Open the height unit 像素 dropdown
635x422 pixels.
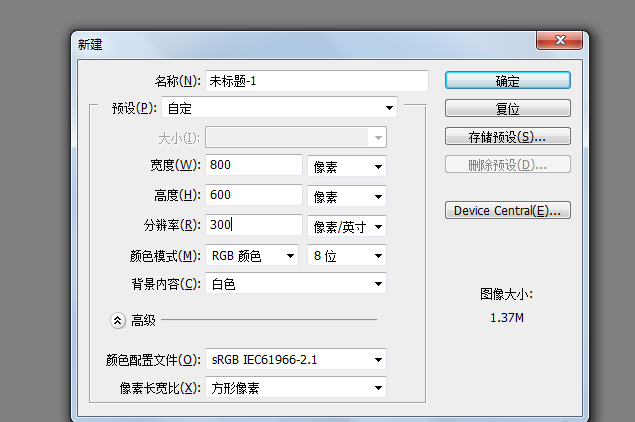(347, 196)
